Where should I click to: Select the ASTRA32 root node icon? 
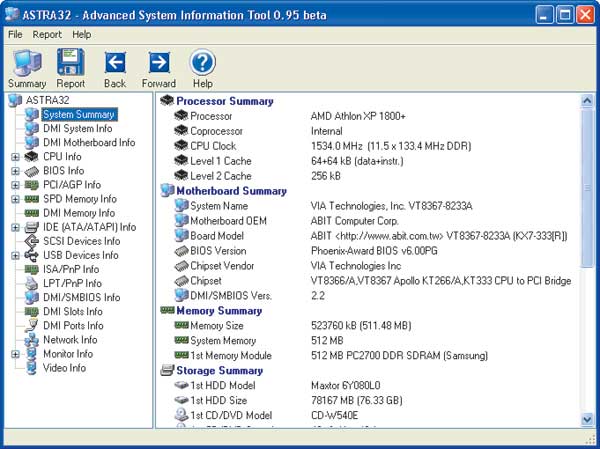(x=15, y=100)
